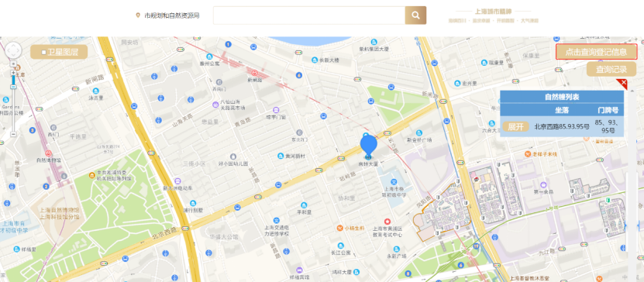The height and width of the screenshot is (282, 644).
Task: Close the 自然幢列表 panel with red X
Action: point(623,84)
